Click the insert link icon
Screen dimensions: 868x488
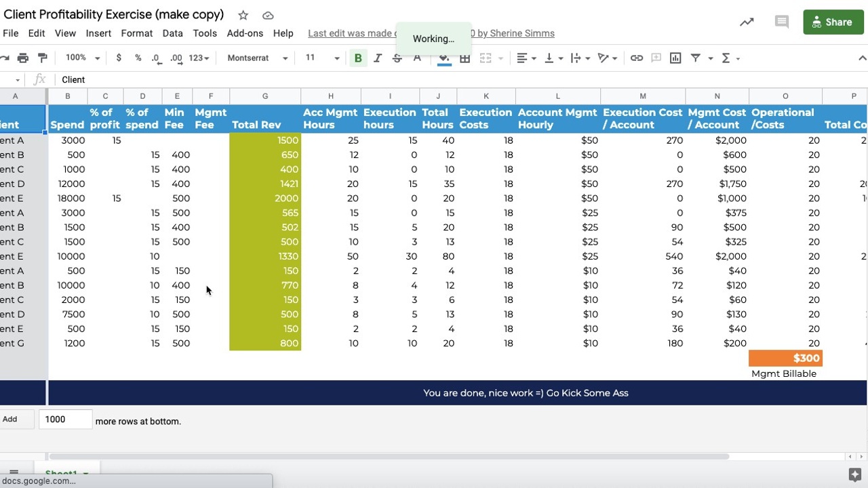pos(636,58)
